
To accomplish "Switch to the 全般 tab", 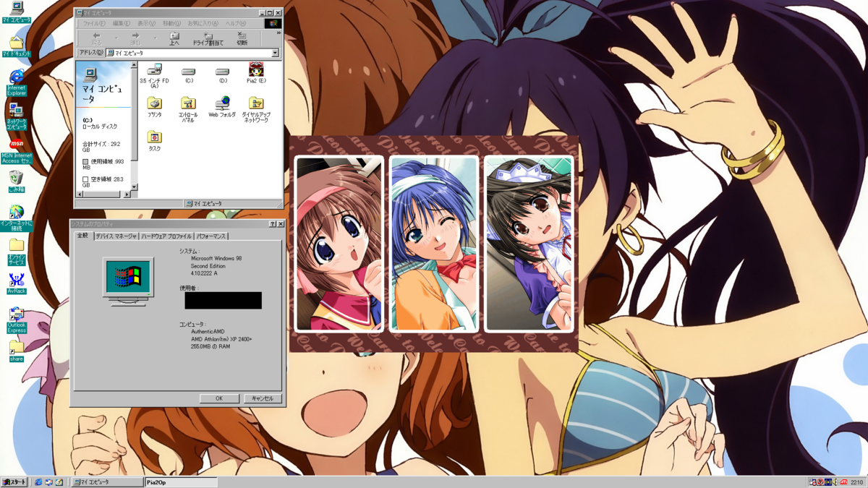I will click(x=82, y=236).
